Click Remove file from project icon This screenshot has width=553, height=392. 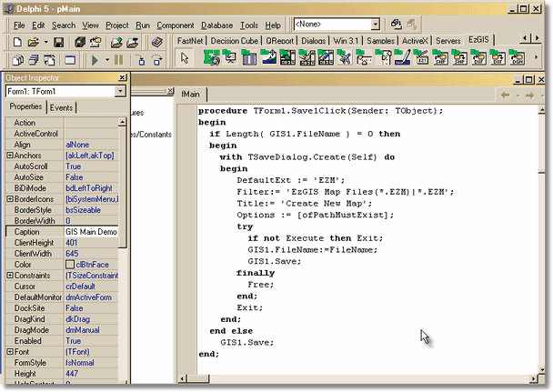point(133,43)
